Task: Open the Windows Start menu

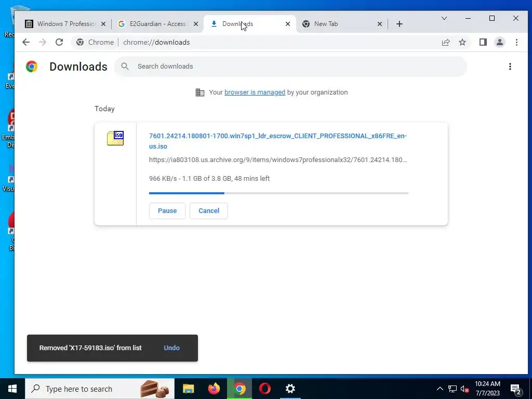Action: coord(12,389)
